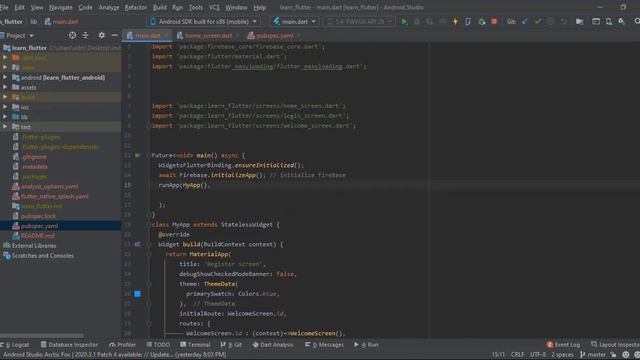Viewport: 640px width, 360px height.
Task: Open the main.dart run configuration dropdown
Action: tap(295, 21)
